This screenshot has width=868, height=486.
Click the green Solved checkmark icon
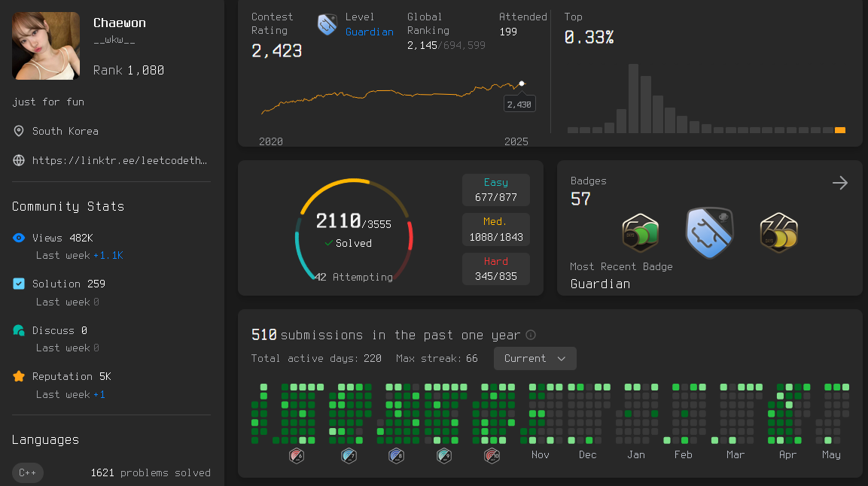coord(329,243)
